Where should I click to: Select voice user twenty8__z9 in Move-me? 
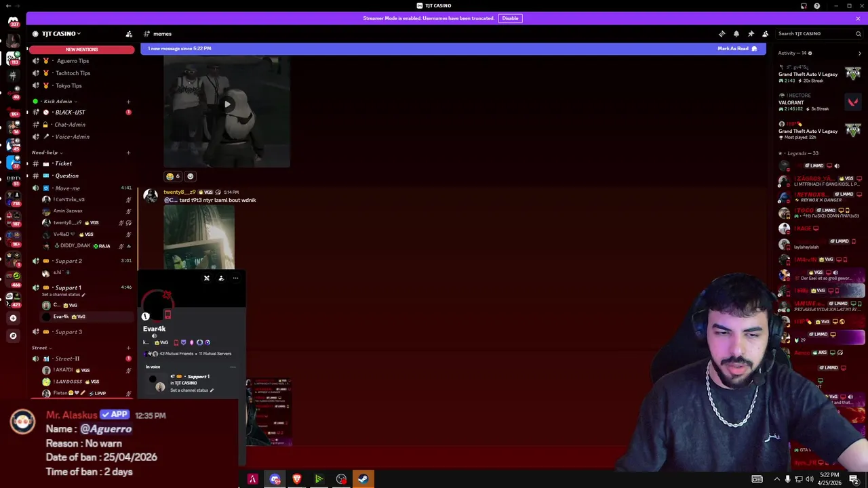point(86,222)
